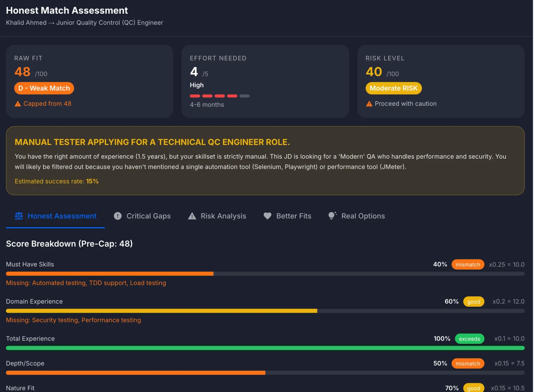This screenshot has width=534, height=392.
Task: Click the Must Have Skills progress bar
Action: click(x=265, y=273)
